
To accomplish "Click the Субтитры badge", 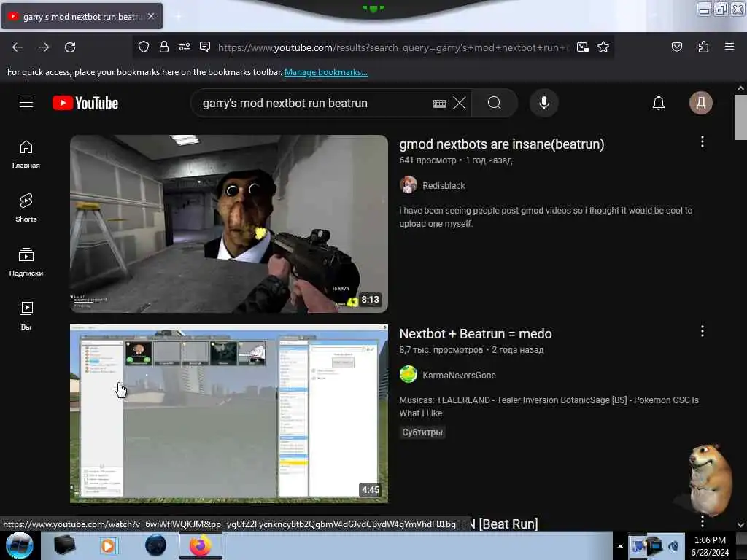I will [422, 432].
